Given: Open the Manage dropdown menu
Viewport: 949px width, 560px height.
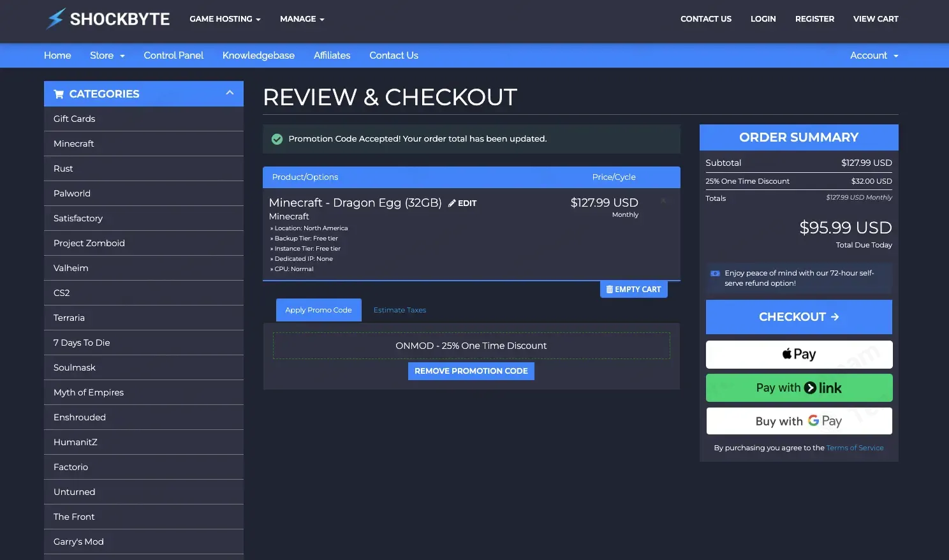Looking at the screenshot, I should tap(302, 19).
